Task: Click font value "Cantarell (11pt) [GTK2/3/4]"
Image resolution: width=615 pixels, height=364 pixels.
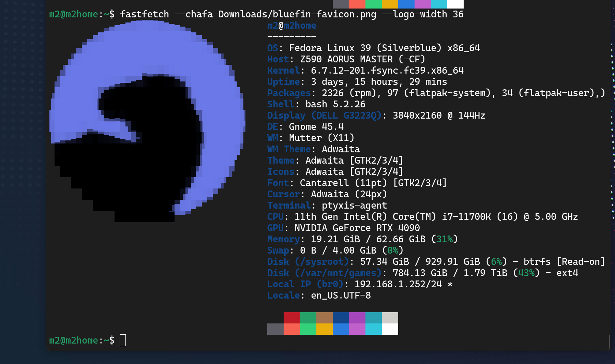Action: 374,183
